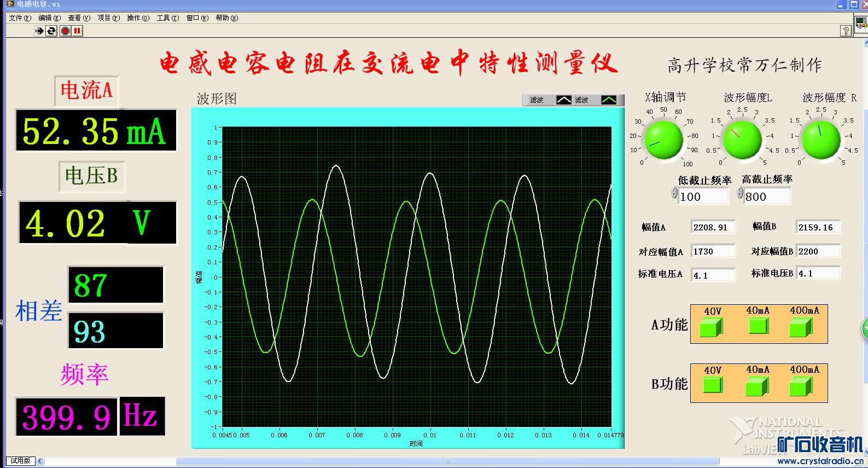Click the 对应幅值B numeric field
Screen dimensions: 868x468
tap(817, 252)
